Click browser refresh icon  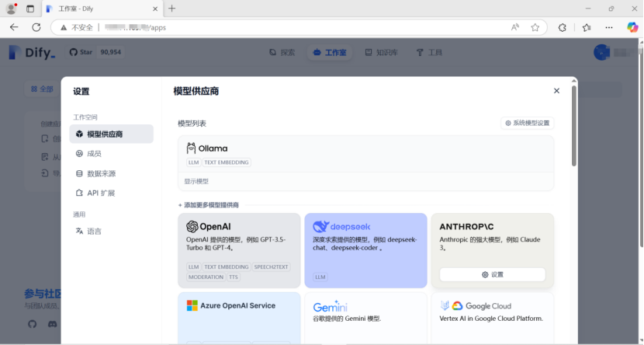(36, 27)
